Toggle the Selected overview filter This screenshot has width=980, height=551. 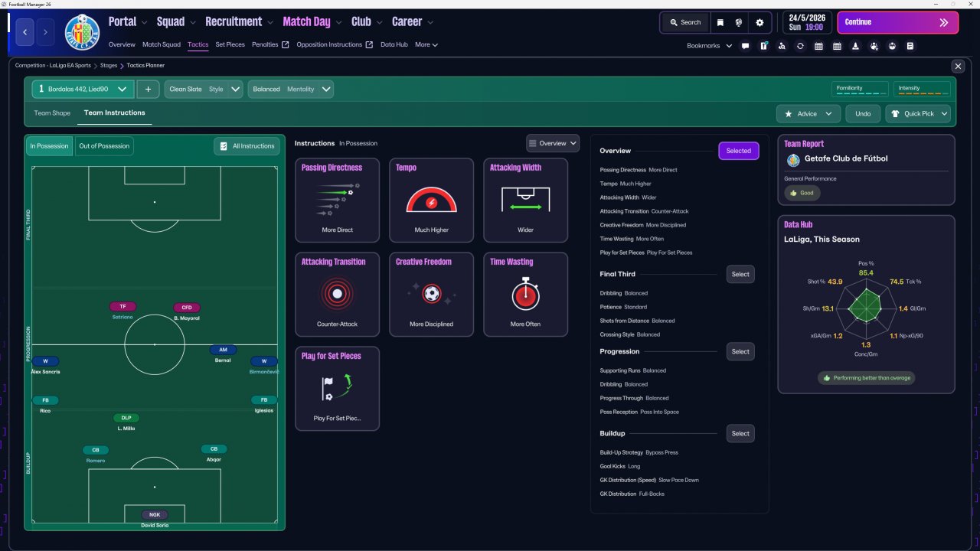tap(738, 151)
